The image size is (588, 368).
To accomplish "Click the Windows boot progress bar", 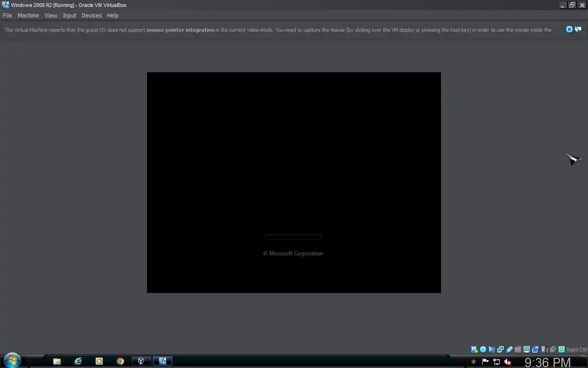I will click(x=293, y=237).
